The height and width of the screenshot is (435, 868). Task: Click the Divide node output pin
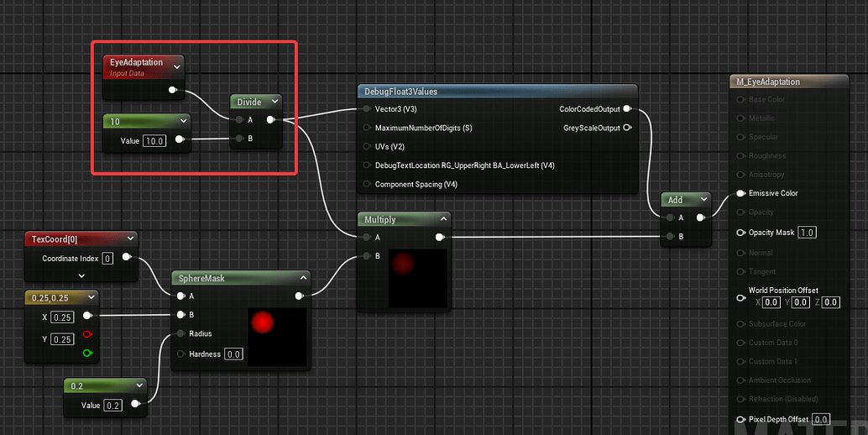(x=270, y=119)
